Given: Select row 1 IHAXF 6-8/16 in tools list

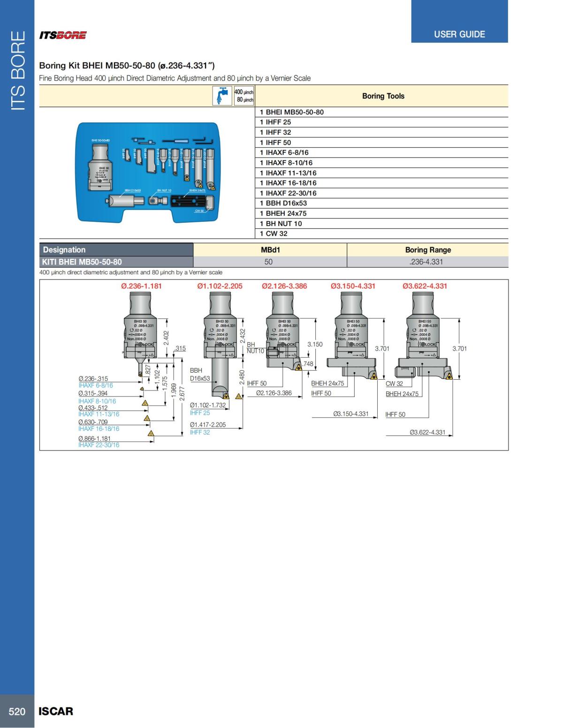Looking at the screenshot, I should 381,152.
